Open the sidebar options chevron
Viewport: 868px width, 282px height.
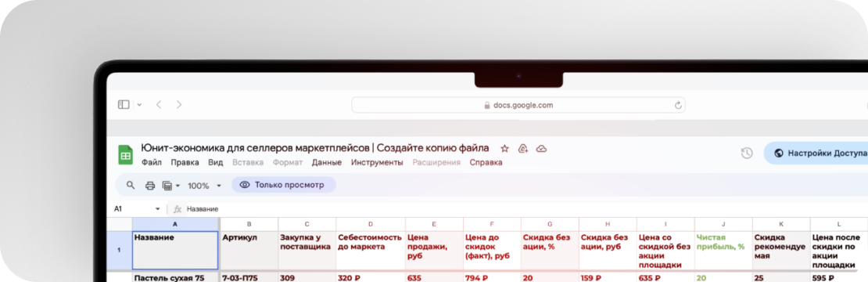139,104
